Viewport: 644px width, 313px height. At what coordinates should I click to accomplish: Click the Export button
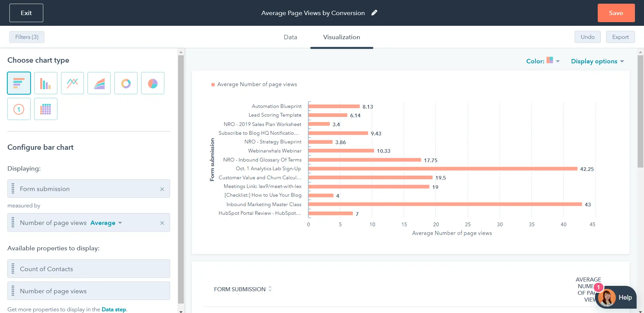click(x=620, y=37)
